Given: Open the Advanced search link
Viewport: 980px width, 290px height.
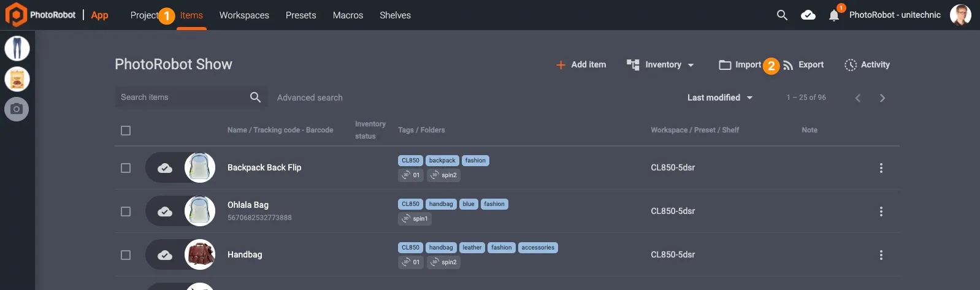Looking at the screenshot, I should pyautogui.click(x=310, y=97).
